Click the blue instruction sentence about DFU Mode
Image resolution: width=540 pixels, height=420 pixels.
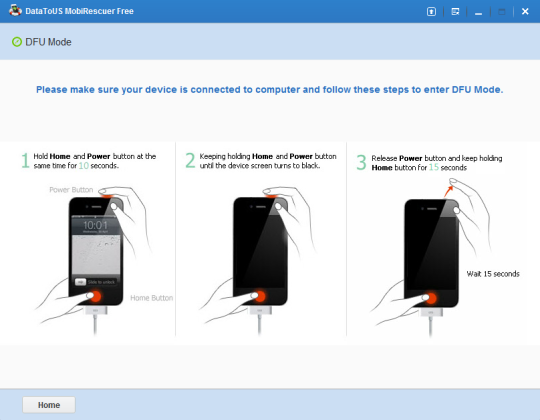click(270, 90)
